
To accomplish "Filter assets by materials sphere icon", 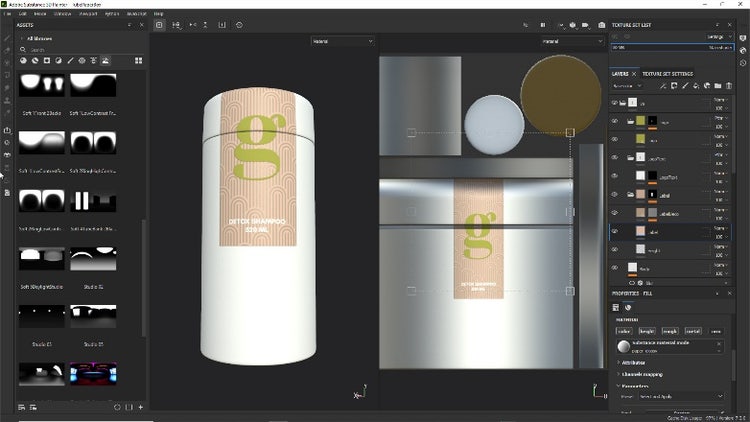I will (x=23, y=61).
